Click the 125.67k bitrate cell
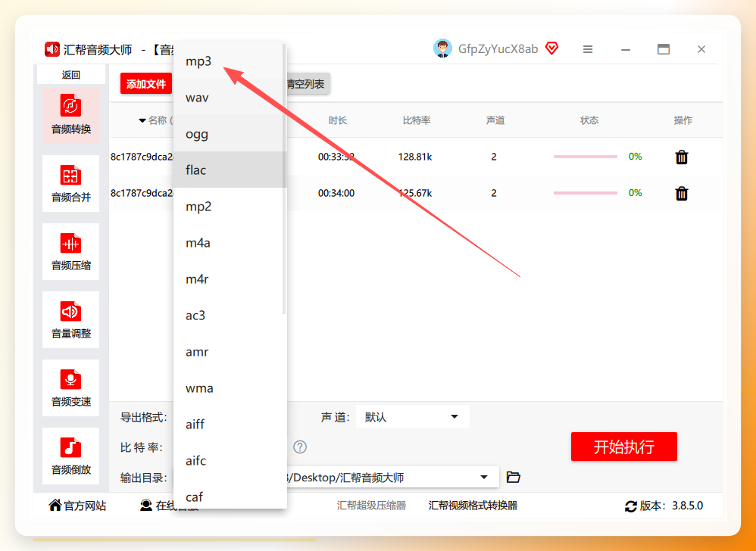This screenshot has height=551, width=756. point(415,193)
